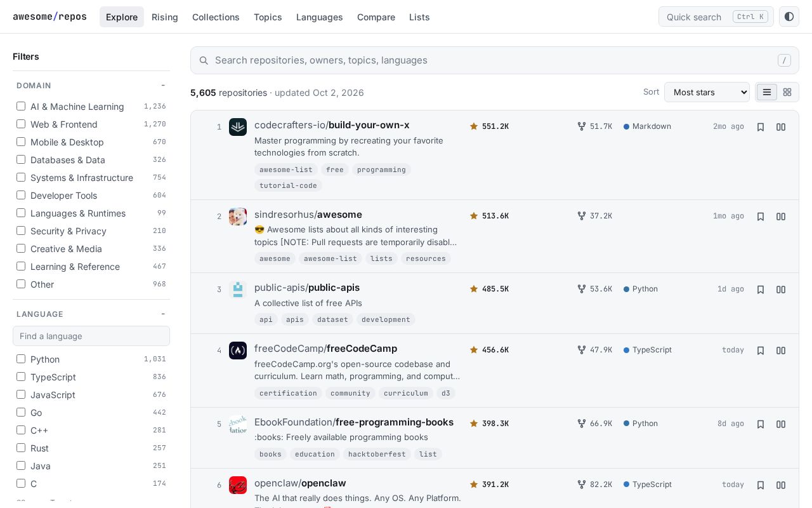Check the Web & Frontend filter
Screen dimensions: 812x508
(x=21, y=124)
